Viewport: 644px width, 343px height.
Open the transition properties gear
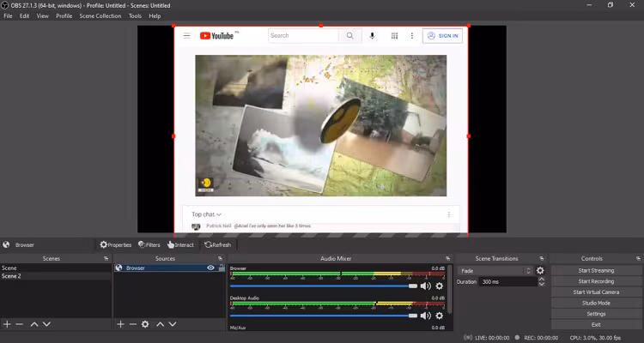pos(540,271)
